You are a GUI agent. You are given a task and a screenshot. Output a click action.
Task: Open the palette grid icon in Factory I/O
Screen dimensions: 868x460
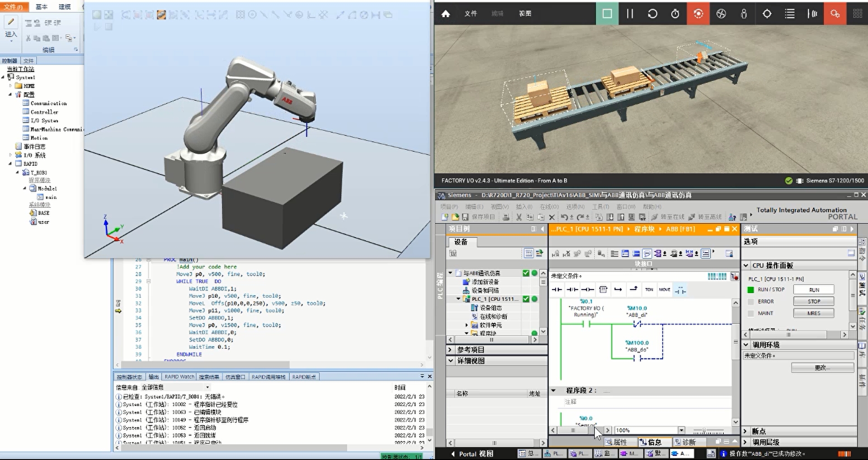pyautogui.click(x=858, y=14)
